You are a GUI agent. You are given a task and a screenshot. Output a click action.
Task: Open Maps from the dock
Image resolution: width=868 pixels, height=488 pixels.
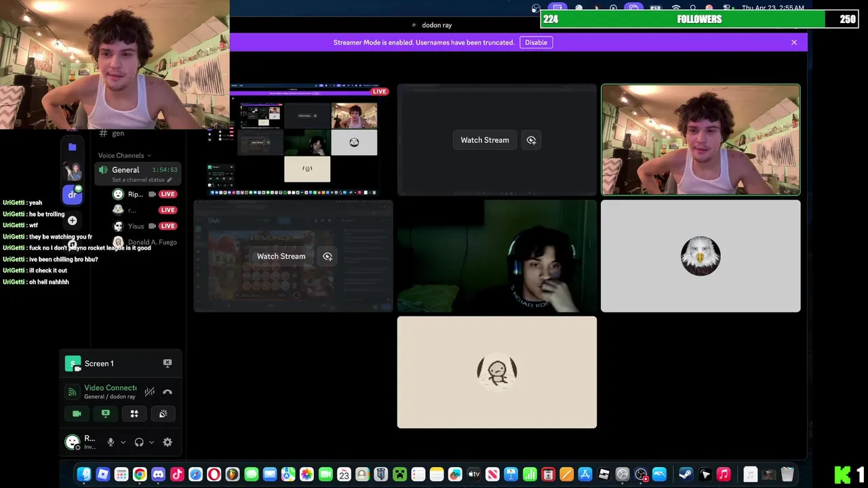(x=288, y=474)
